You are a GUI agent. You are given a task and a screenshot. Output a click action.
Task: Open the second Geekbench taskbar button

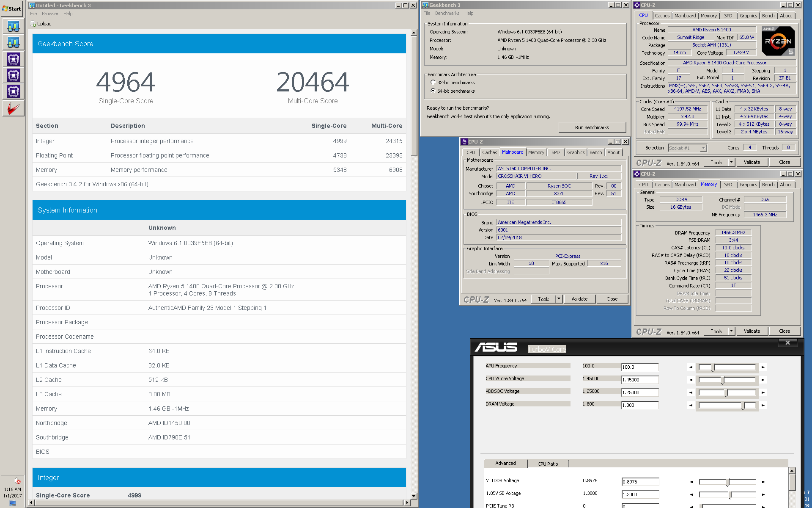[13, 42]
